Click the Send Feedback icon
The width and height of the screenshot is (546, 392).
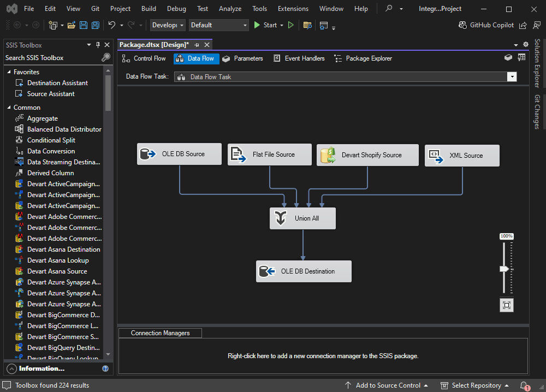pyautogui.click(x=537, y=25)
